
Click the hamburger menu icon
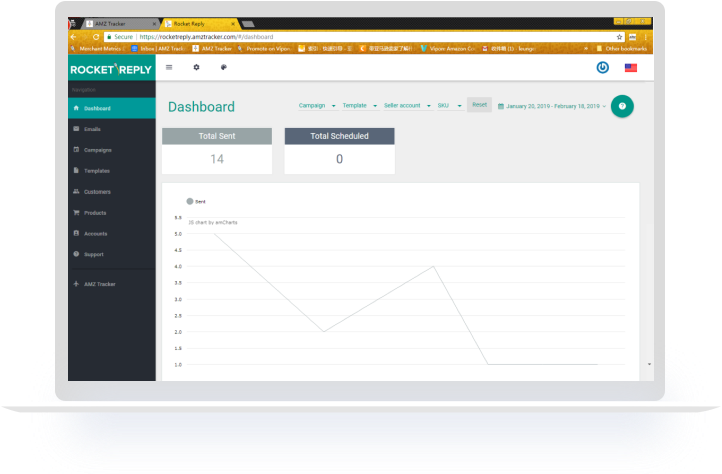[169, 67]
